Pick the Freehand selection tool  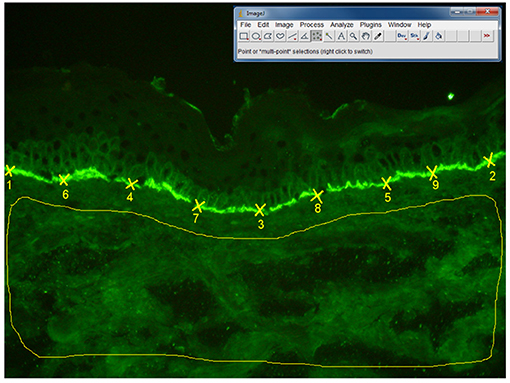coord(280,36)
